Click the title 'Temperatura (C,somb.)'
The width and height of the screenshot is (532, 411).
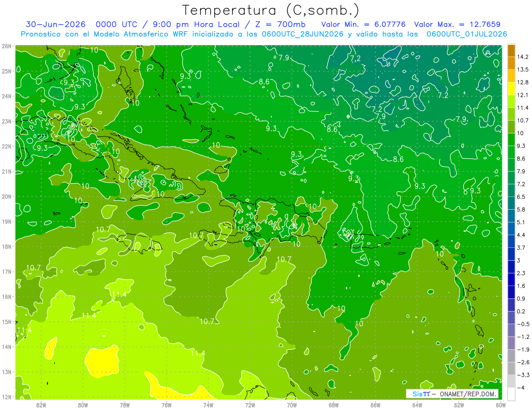271,10
